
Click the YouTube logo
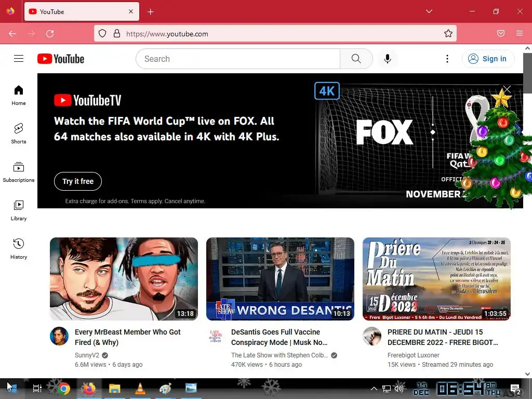(61, 59)
